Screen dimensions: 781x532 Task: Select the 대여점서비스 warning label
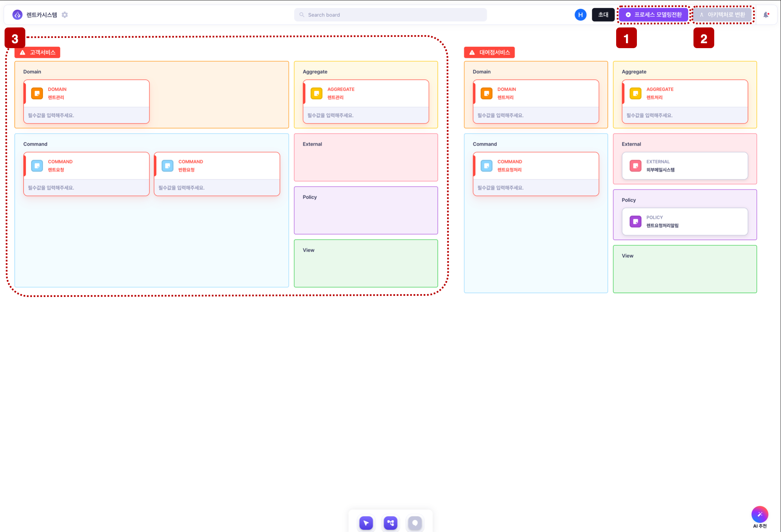click(489, 52)
